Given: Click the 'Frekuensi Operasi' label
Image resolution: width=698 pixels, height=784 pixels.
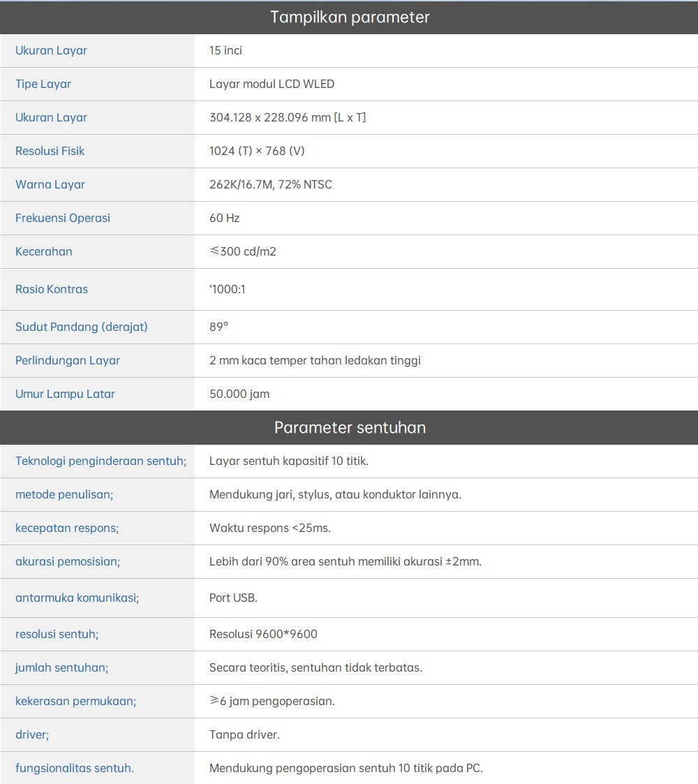Looking at the screenshot, I should click(x=63, y=218).
